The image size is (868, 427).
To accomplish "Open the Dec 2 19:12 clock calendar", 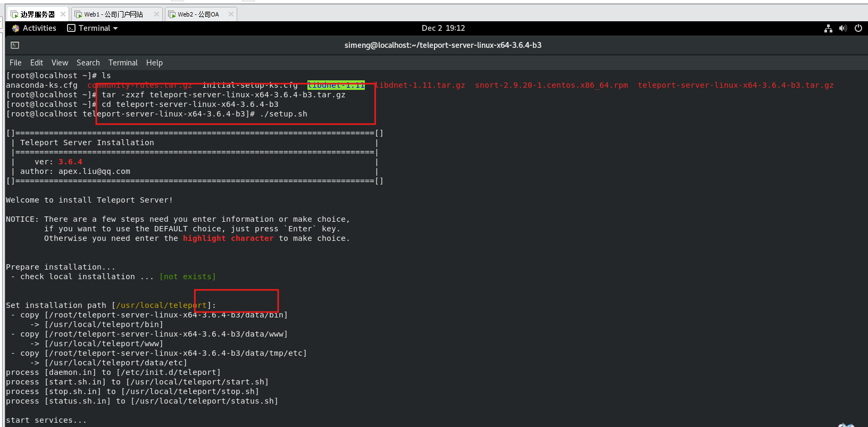I will (443, 28).
